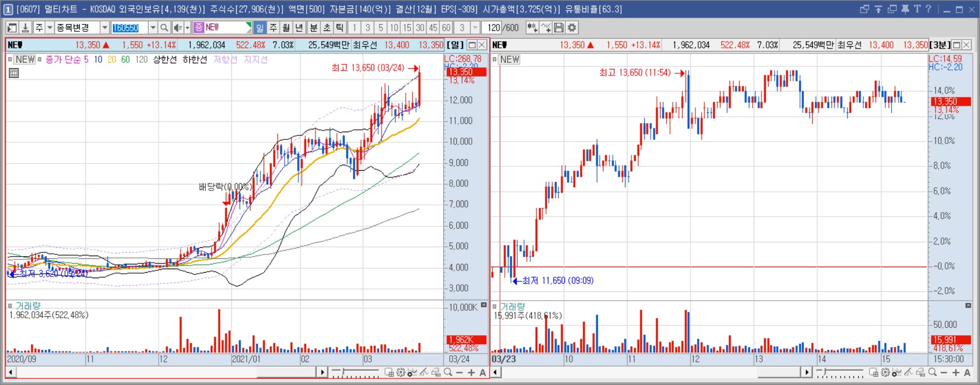Open the 종목변경 dropdown arrow
The width and height of the screenshot is (980, 385).
(x=105, y=28)
